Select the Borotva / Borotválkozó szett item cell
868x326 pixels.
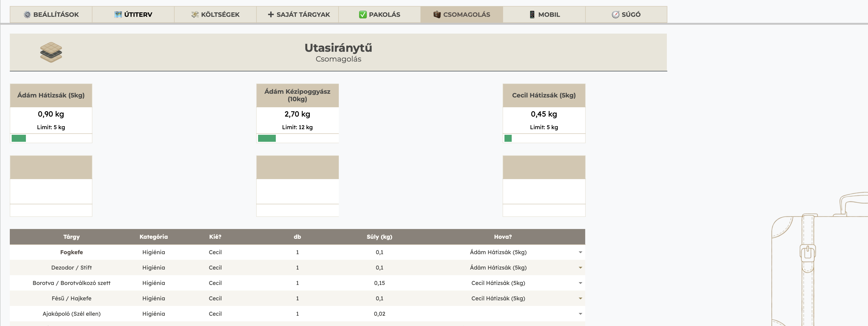(71, 283)
